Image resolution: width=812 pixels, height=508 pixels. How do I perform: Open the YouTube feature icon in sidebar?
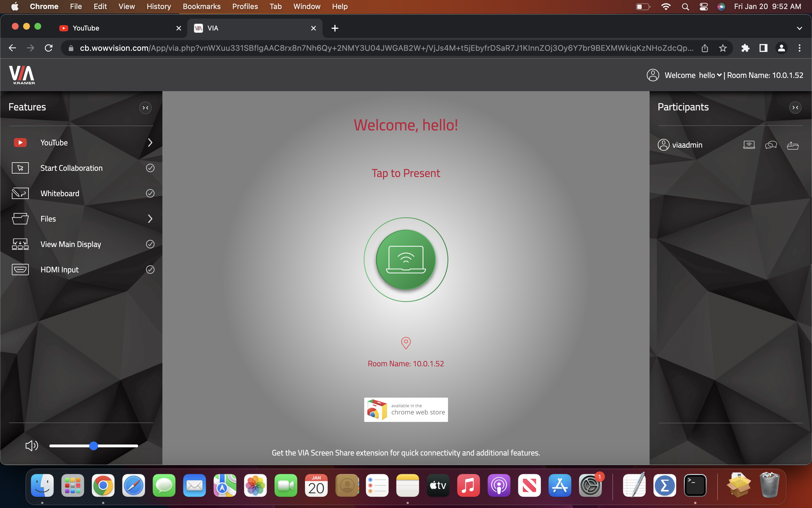(x=20, y=143)
